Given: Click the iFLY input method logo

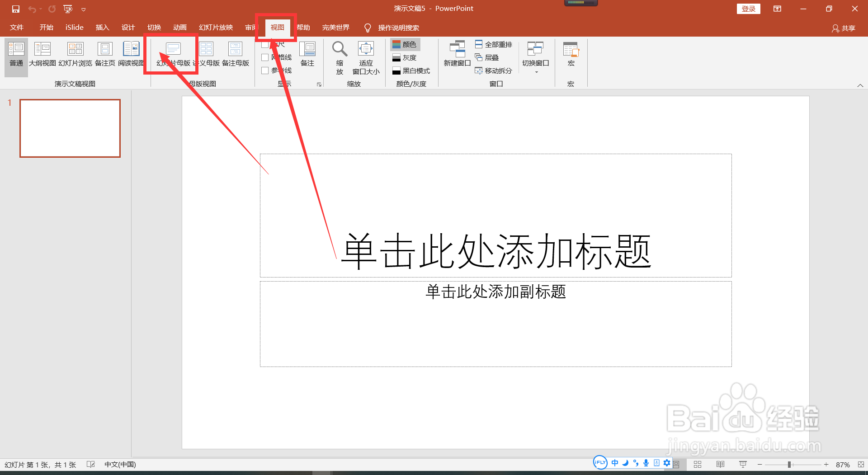Looking at the screenshot, I should 600,462.
